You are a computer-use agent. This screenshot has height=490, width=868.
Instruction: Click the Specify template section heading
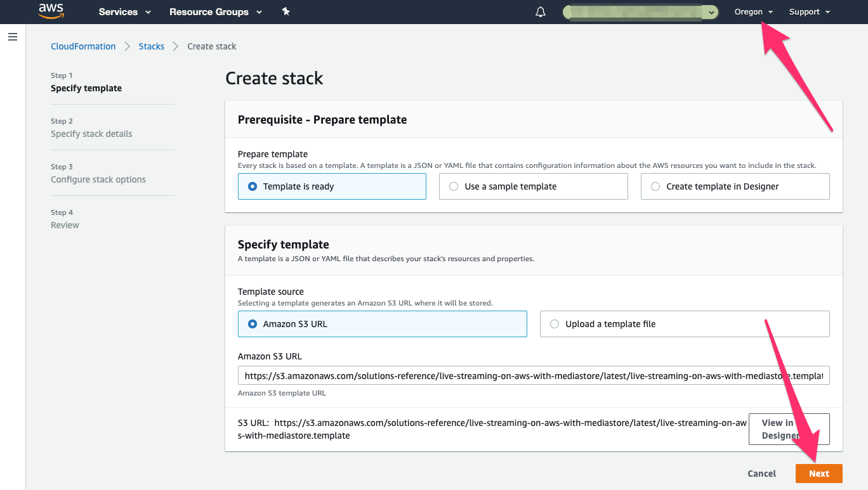click(283, 244)
